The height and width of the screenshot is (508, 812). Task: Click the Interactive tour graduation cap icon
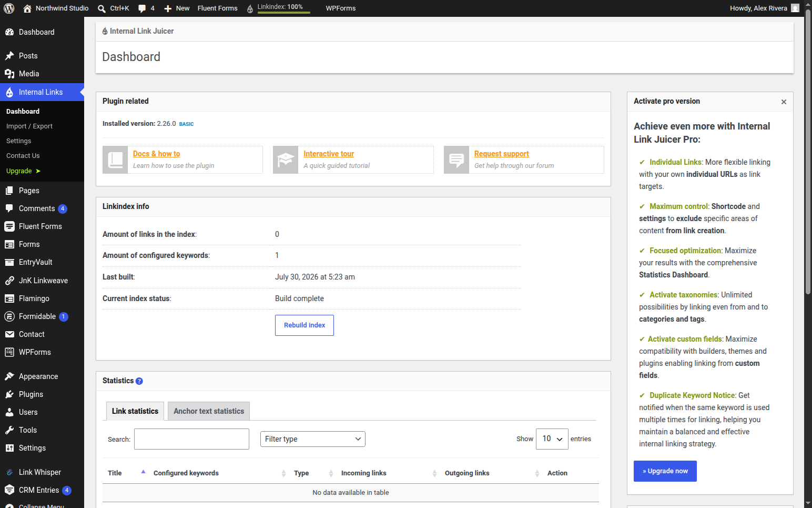coord(286,160)
